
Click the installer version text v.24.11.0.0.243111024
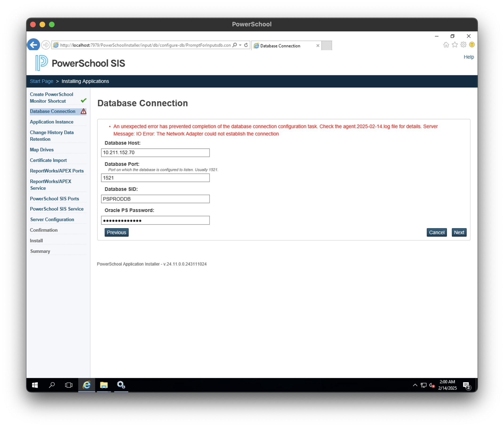point(185,264)
